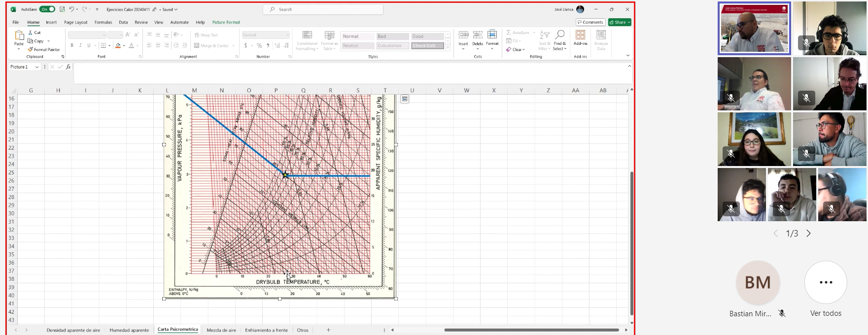Click the Fill Color paint bucket swatch

pyautogui.click(x=118, y=45)
